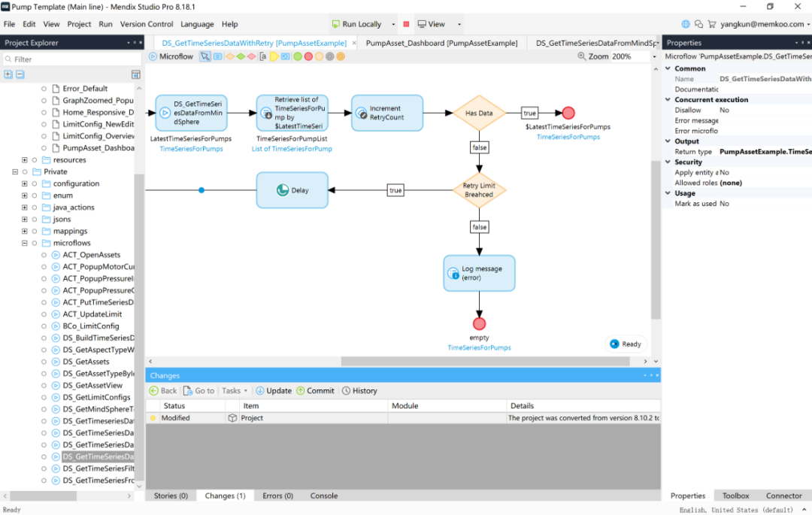Select the annotation tool in microflow toolbar
Screen dimensions: 812x515
pos(263,56)
